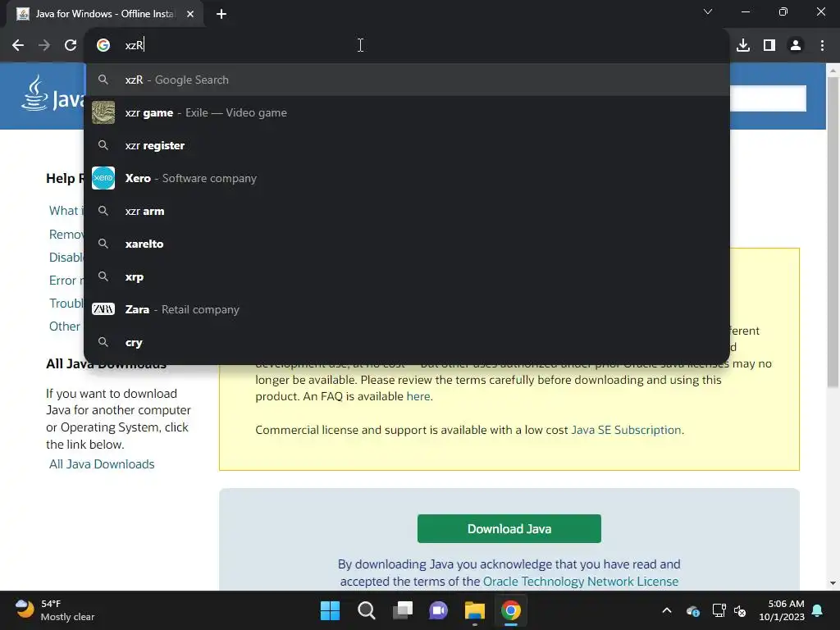The height and width of the screenshot is (630, 840).
Task: Open a new tab with plus
Action: [221, 14]
